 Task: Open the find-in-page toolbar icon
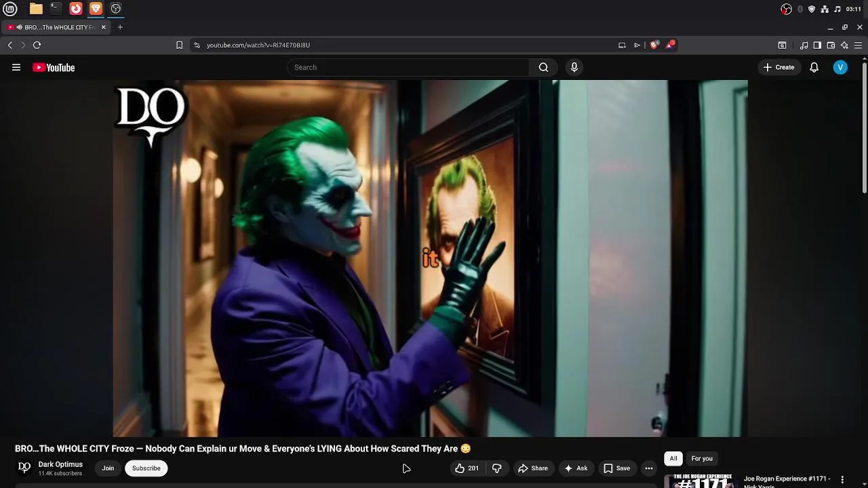[782, 45]
